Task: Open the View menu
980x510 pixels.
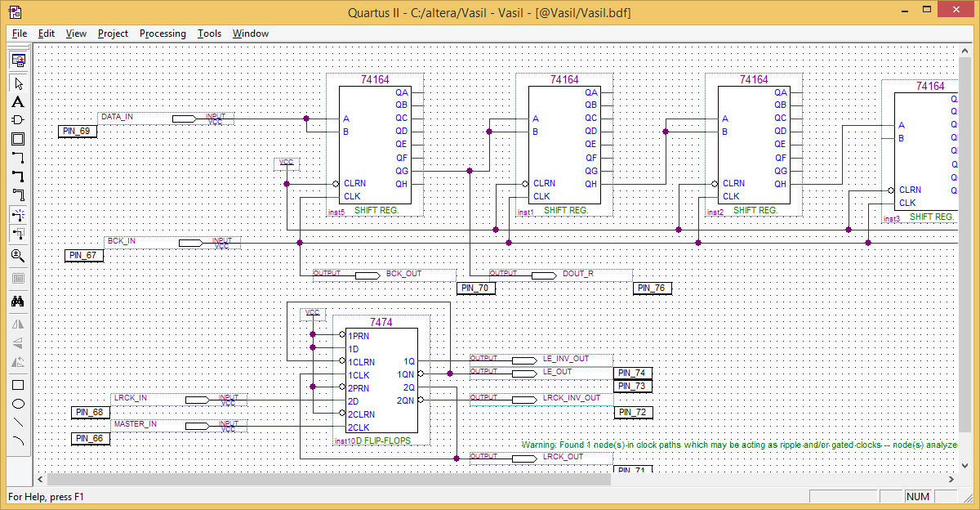Action: point(76,34)
